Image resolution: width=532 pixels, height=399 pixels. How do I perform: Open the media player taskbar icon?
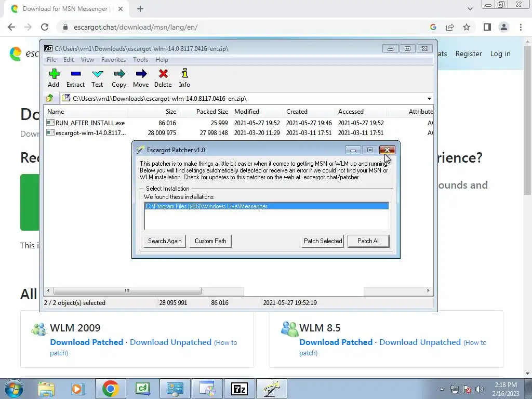click(x=77, y=389)
